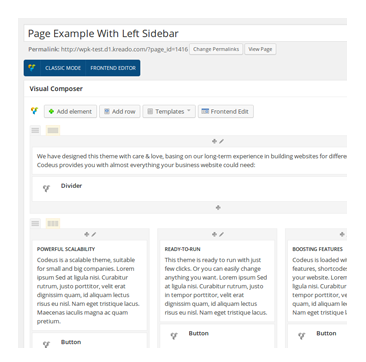Click the second row's drag handle icon
The height and width of the screenshot is (362, 366).
pyautogui.click(x=35, y=223)
